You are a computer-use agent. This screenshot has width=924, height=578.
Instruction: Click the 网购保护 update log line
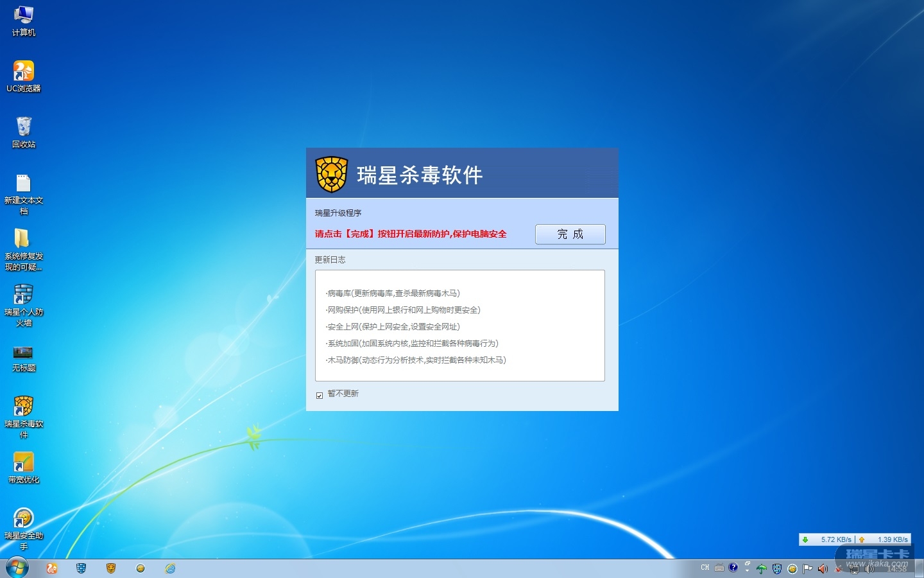pos(403,310)
